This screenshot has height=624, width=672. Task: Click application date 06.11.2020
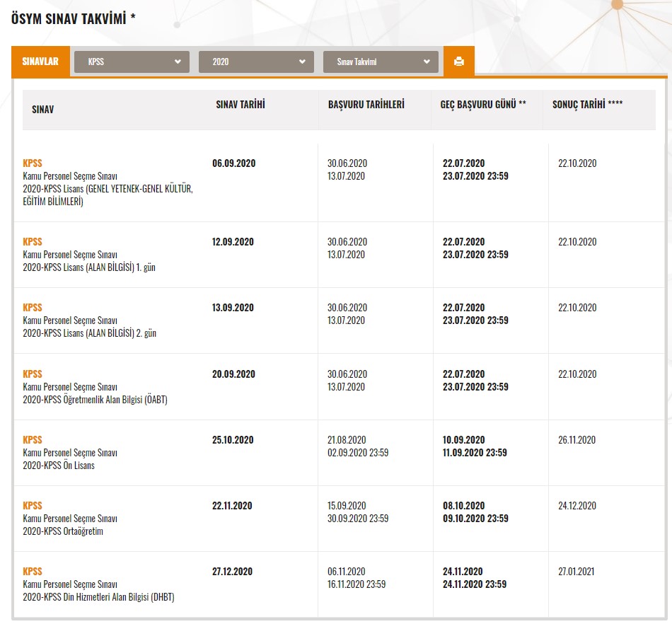coord(347,572)
